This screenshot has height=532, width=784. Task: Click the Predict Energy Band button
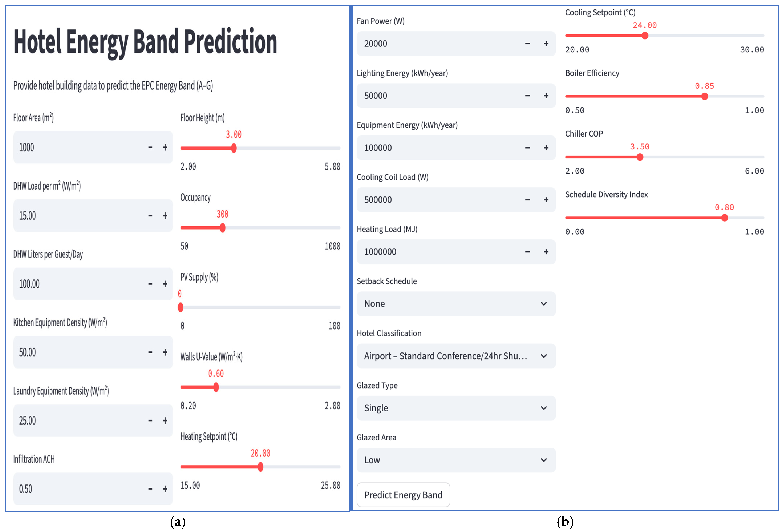point(403,495)
